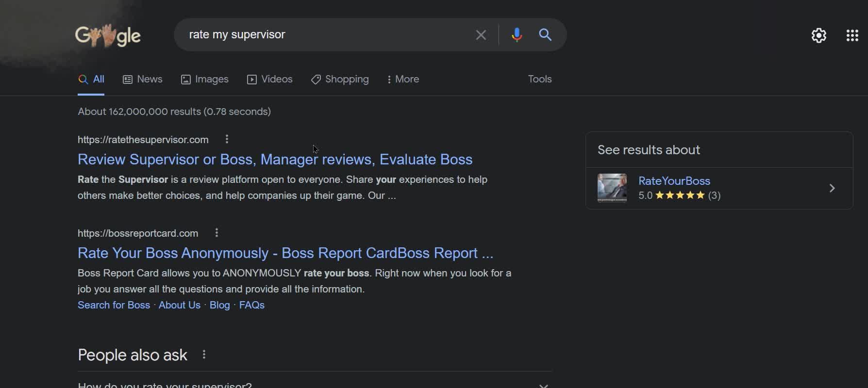Expand 'How do you rate your supervisor?' question
The image size is (868, 388).
coord(315,385)
